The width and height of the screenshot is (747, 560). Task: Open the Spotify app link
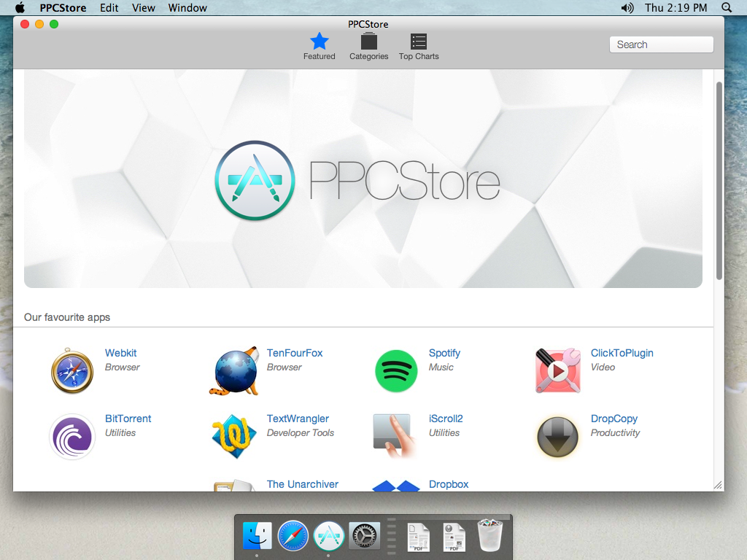(x=444, y=353)
